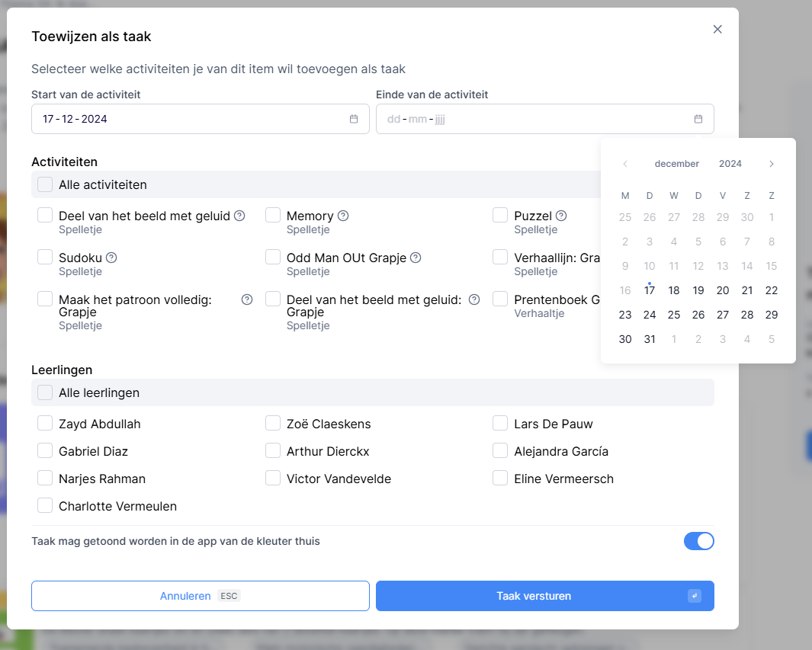Image resolution: width=812 pixels, height=650 pixels.
Task: Click the Einde van de activiteit date field
Action: (x=534, y=119)
